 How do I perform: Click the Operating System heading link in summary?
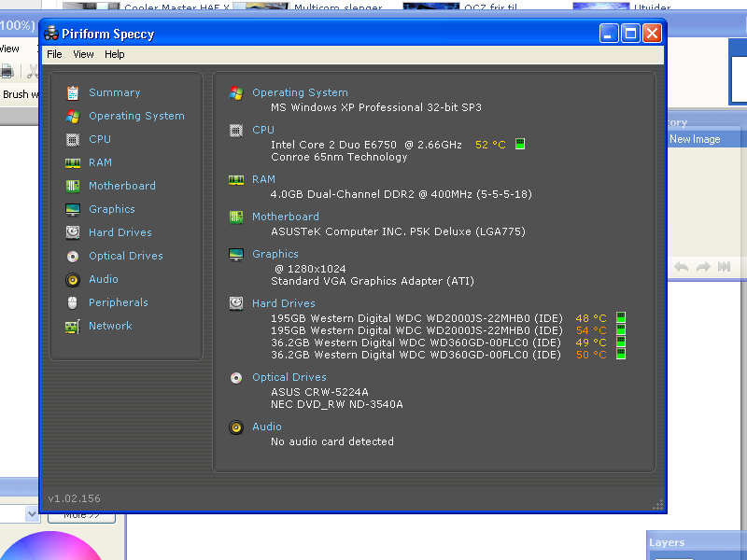[300, 92]
